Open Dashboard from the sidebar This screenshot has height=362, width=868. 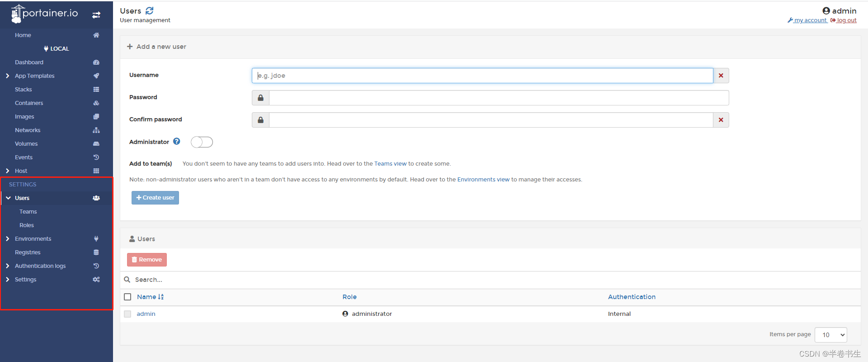point(29,62)
